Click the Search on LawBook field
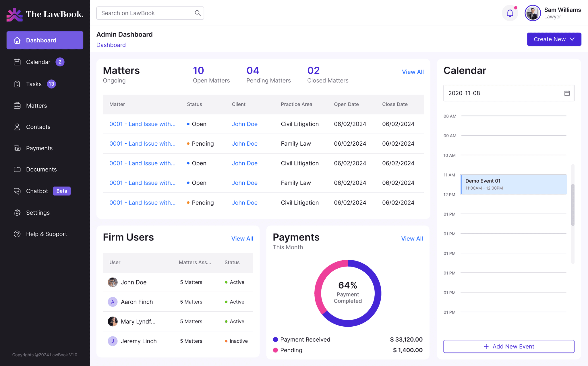 tap(144, 13)
